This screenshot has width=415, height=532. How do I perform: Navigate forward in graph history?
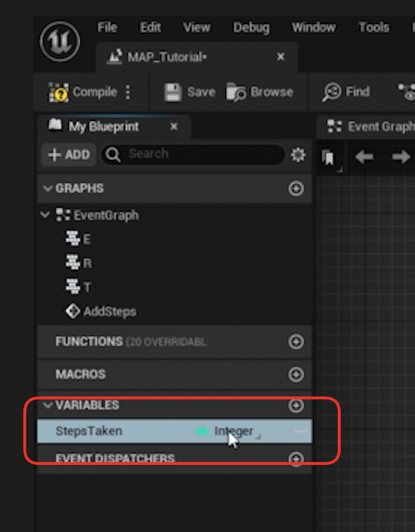[x=400, y=157]
